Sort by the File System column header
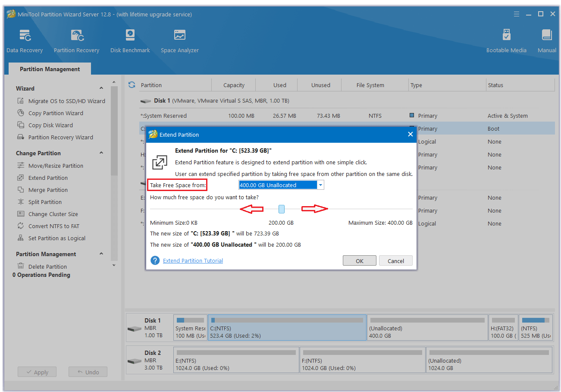The height and width of the screenshot is (392, 561). 375,85
